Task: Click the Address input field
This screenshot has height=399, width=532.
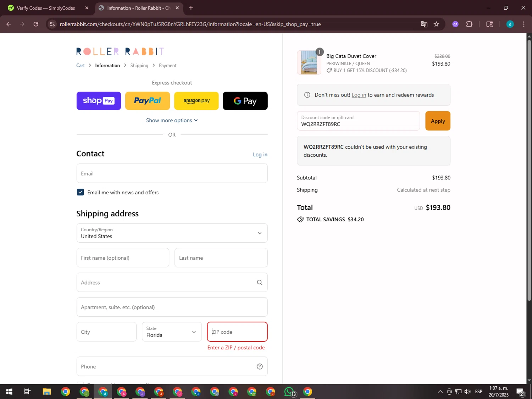Action: point(172,283)
